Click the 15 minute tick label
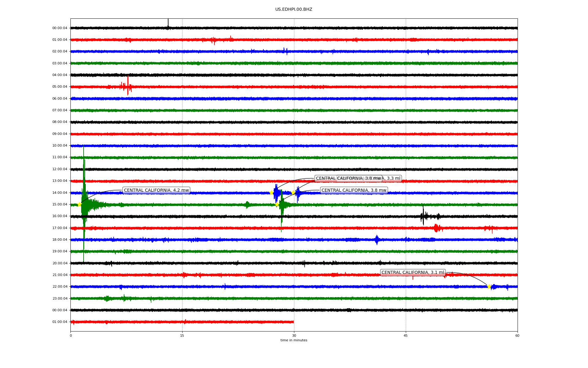The width and height of the screenshot is (588, 368). tap(182, 335)
